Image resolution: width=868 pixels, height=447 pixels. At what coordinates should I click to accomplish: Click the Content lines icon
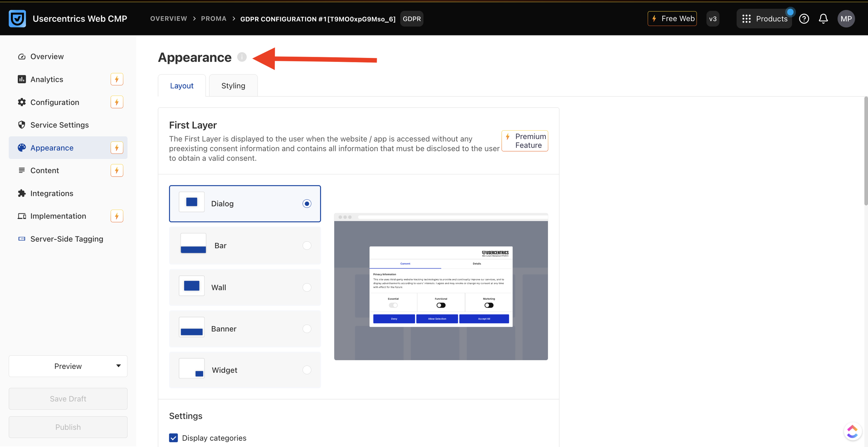coord(22,170)
